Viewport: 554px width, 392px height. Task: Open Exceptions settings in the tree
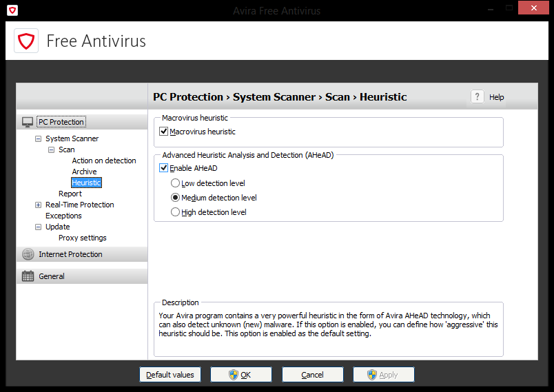(63, 216)
